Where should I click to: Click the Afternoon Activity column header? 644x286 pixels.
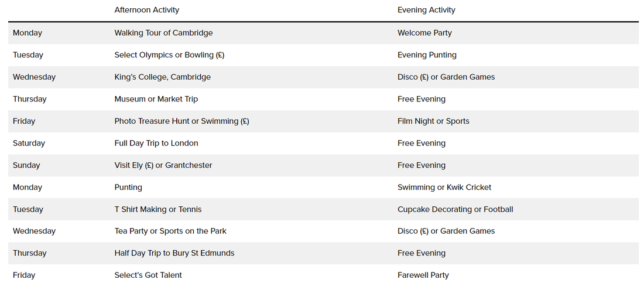click(x=147, y=10)
